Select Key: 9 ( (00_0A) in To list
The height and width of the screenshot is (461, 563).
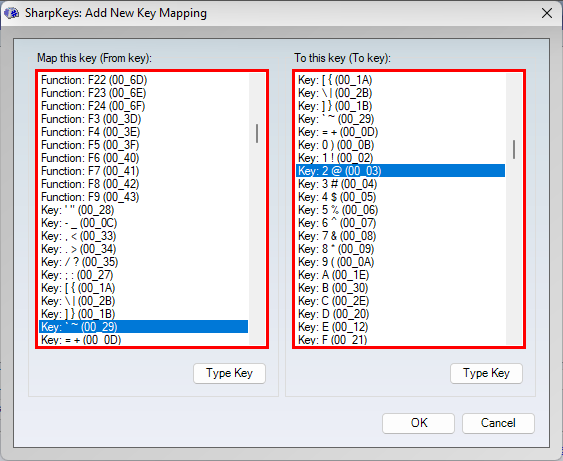click(400, 262)
